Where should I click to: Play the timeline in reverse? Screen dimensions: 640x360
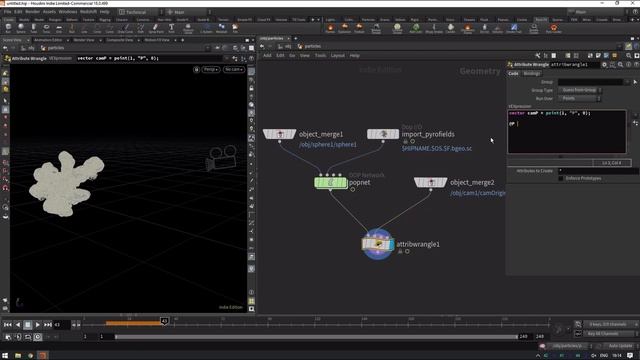18,325
